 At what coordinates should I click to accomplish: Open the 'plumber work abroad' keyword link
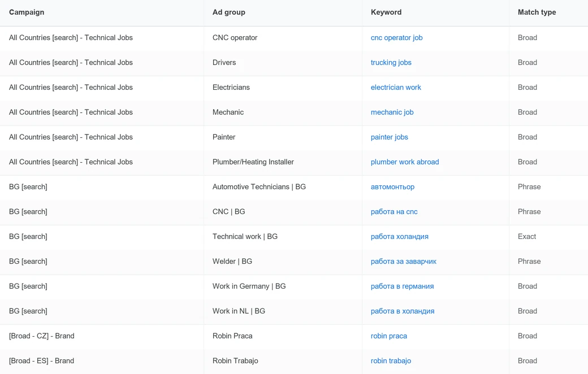click(x=405, y=162)
